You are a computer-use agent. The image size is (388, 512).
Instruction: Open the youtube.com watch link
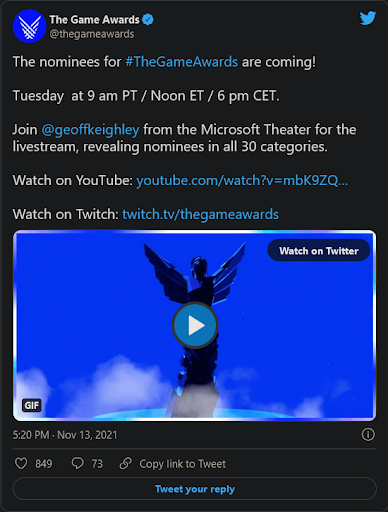pyautogui.click(x=242, y=180)
